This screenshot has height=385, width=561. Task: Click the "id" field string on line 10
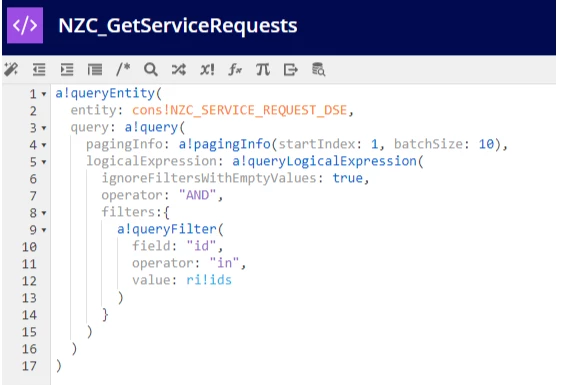pos(201,246)
